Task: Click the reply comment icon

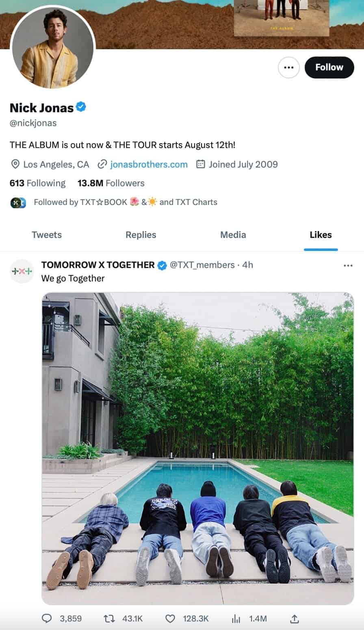Action: coord(47,619)
